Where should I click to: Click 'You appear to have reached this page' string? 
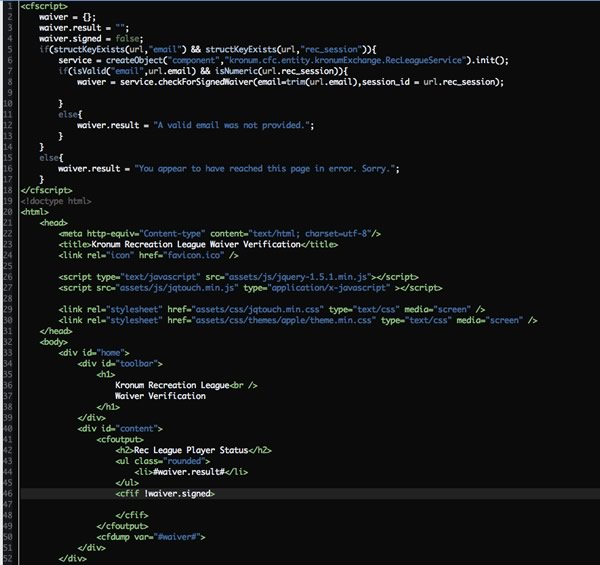pyautogui.click(x=264, y=169)
